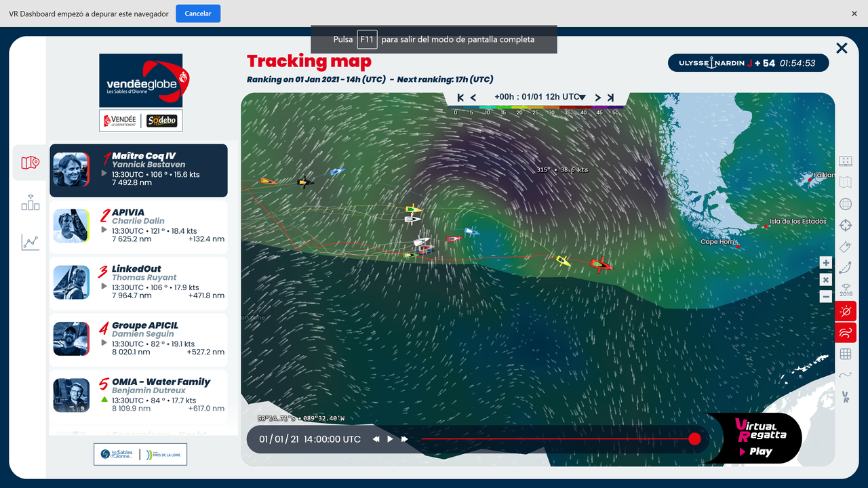Toggle route curve display icon
This screenshot has height=488, width=868.
pos(845,268)
